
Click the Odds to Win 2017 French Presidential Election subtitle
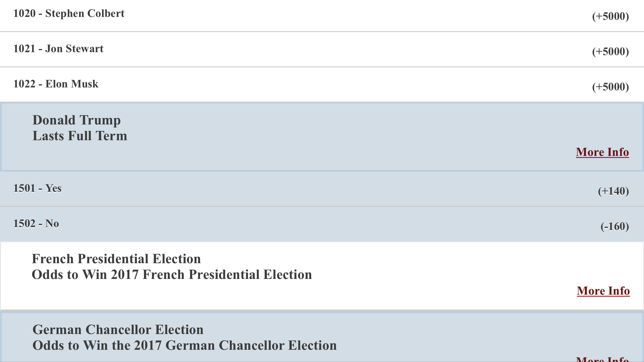point(172,275)
